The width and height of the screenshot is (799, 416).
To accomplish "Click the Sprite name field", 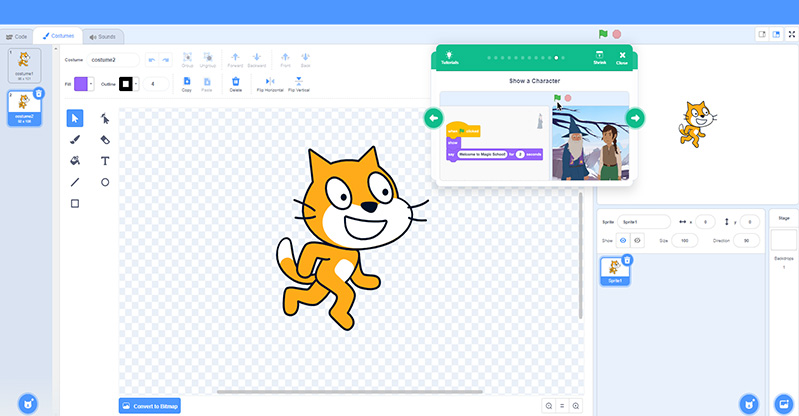I will [644, 222].
